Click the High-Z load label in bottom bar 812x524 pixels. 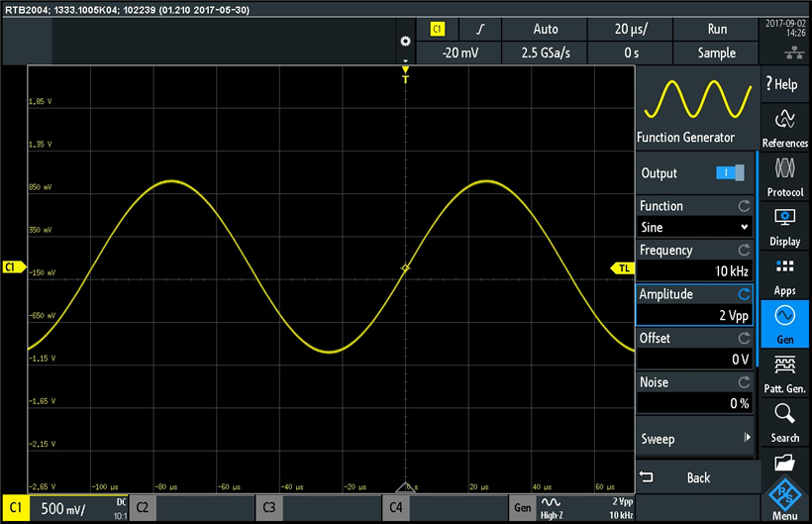(x=552, y=515)
